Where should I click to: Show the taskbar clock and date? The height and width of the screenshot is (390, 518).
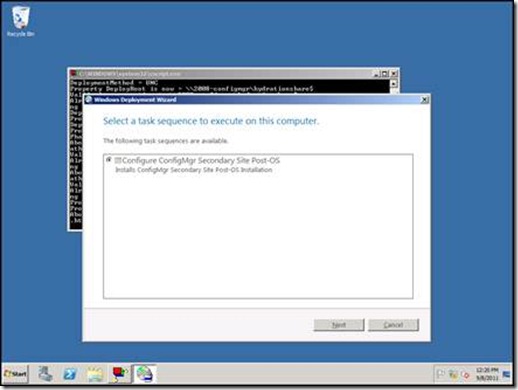tap(487, 374)
